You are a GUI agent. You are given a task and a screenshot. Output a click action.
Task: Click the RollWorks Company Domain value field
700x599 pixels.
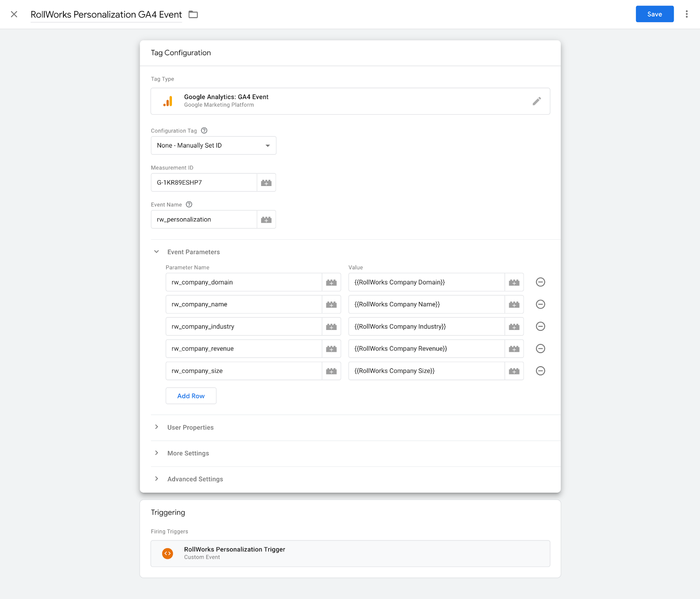(x=427, y=282)
